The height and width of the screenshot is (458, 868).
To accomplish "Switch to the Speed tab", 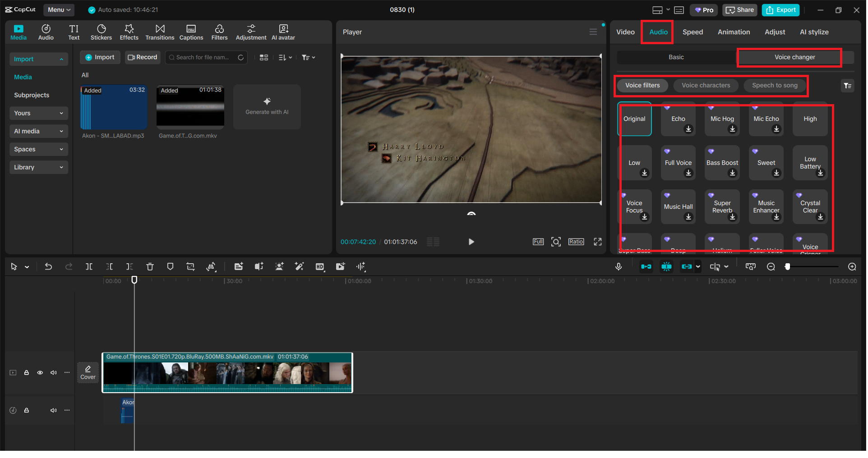I will pyautogui.click(x=693, y=32).
